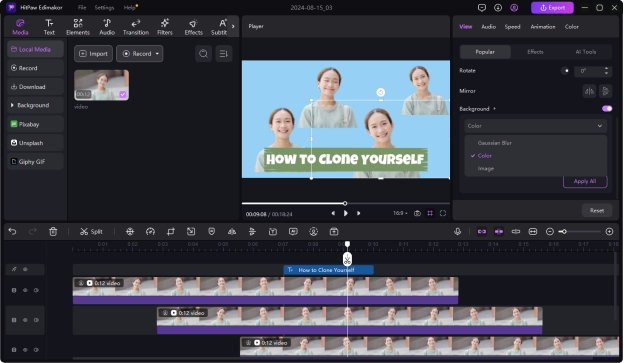Toggle eye visibility on first video track
The image size is (624, 363).
25,290
